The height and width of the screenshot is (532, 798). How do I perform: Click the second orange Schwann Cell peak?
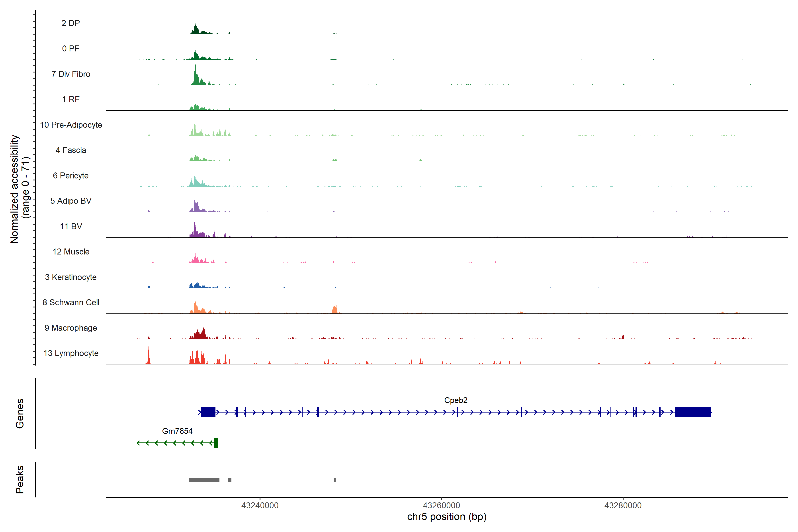pyautogui.click(x=335, y=309)
